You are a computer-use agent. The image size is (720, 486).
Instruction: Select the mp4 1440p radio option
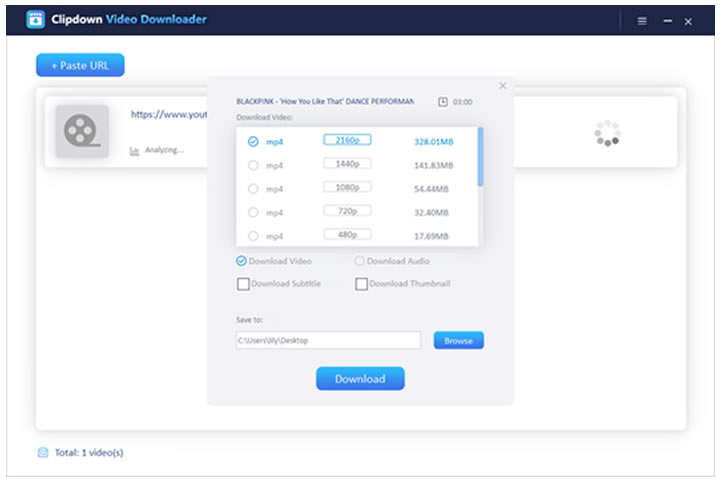pyautogui.click(x=253, y=165)
